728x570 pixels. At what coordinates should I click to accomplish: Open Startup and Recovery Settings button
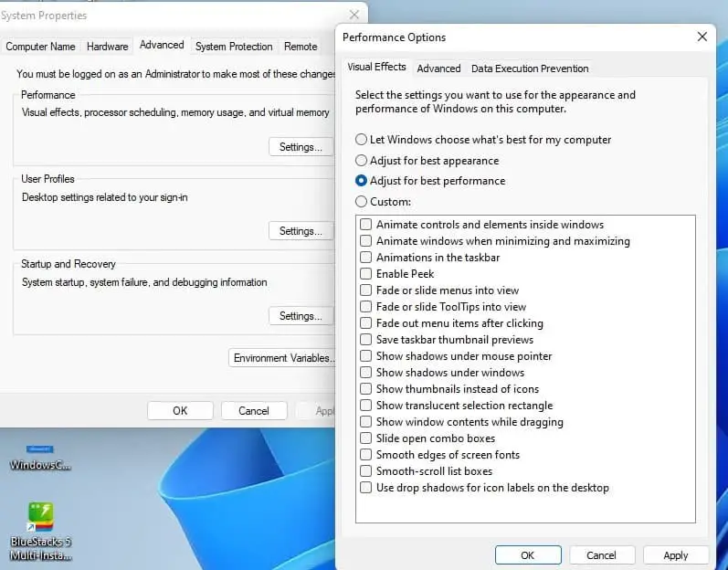(301, 316)
